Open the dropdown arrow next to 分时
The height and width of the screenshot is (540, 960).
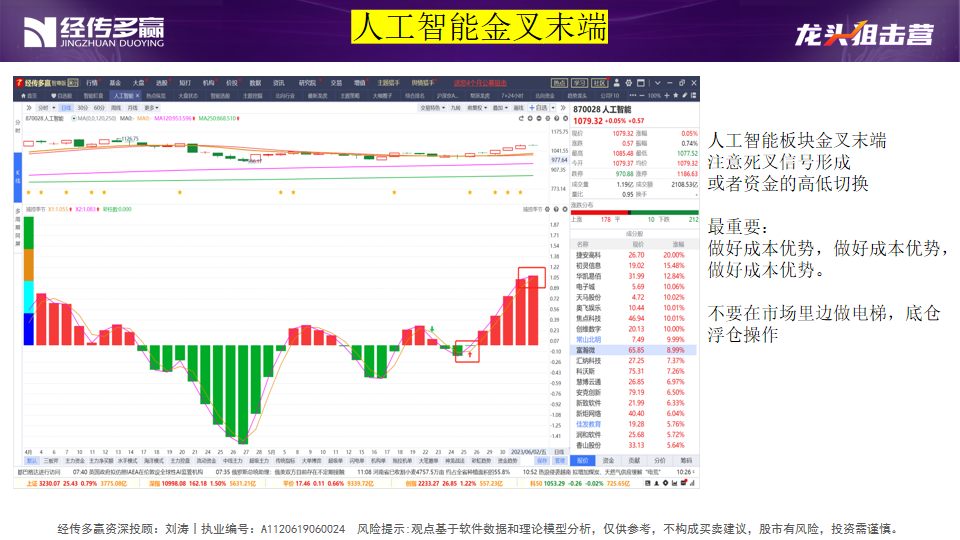pos(54,108)
